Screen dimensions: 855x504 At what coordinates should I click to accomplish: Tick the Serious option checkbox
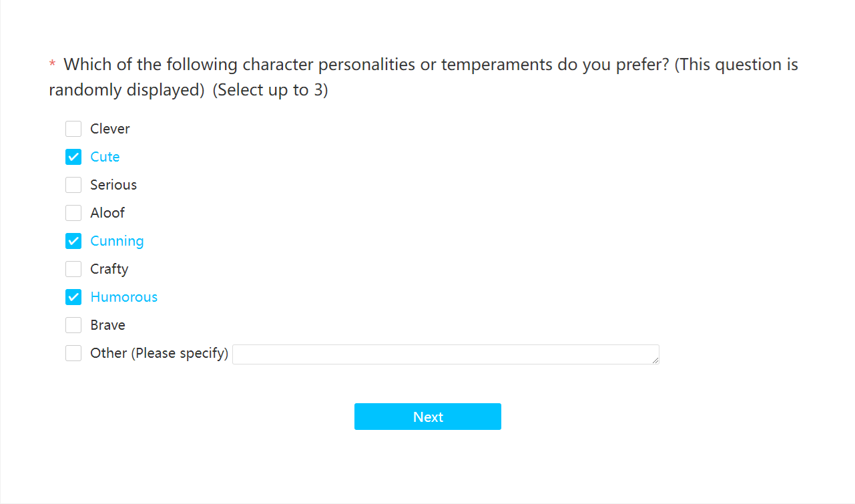tap(73, 185)
